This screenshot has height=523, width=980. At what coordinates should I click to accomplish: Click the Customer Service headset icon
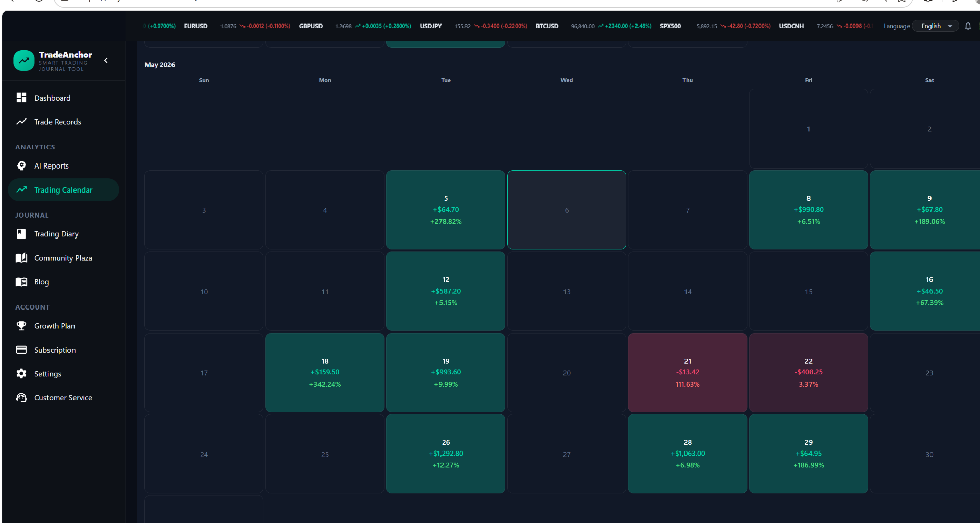[x=21, y=397]
